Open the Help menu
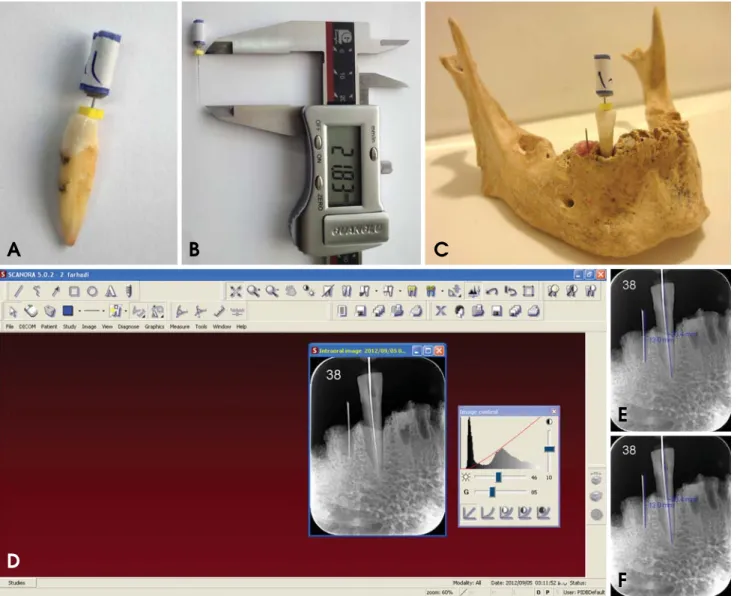740x596 pixels. coord(242,327)
